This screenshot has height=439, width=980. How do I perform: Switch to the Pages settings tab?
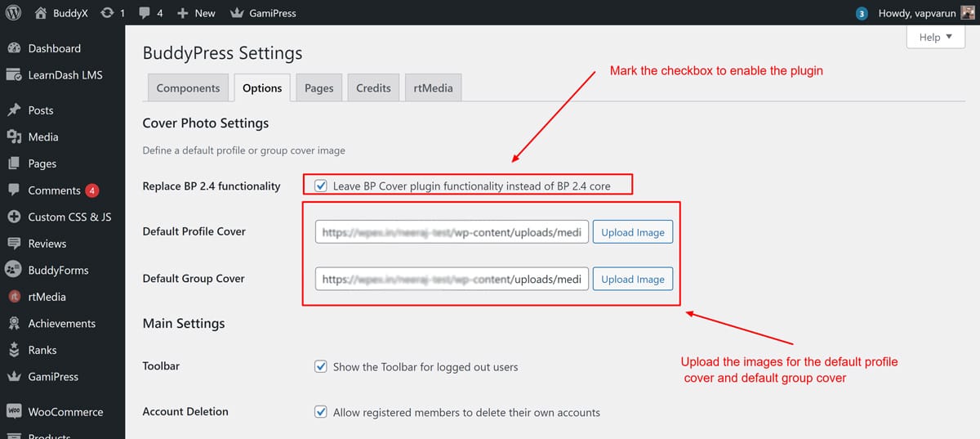[x=318, y=88]
